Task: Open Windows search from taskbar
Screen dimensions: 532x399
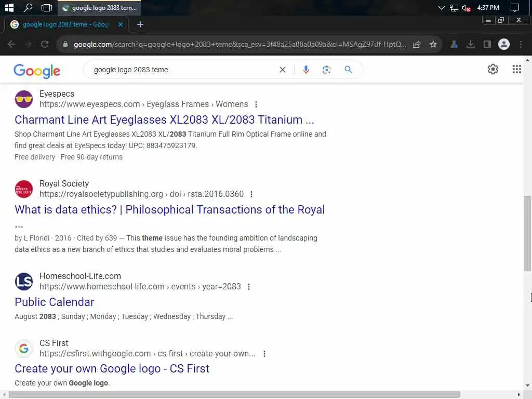Action: (x=28, y=7)
